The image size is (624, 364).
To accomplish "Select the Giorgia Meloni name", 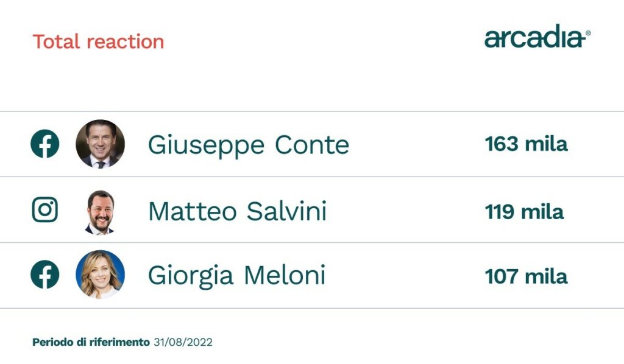I will point(236,276).
